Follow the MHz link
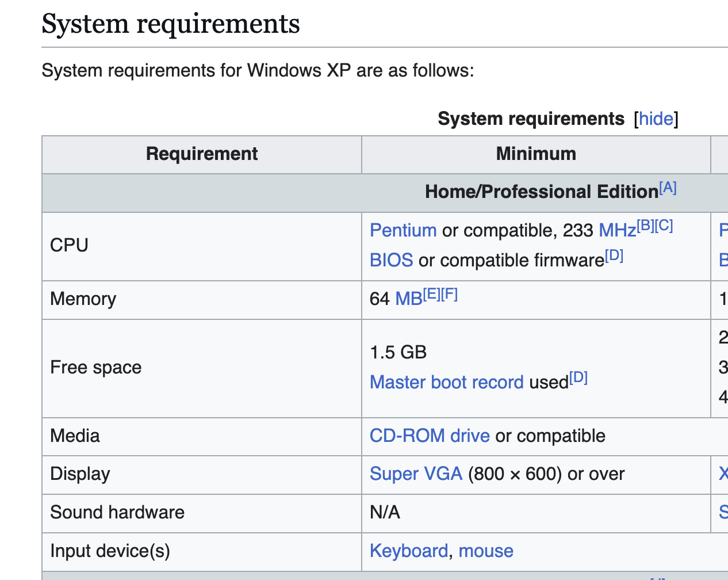This screenshot has height=580, width=728. [x=617, y=230]
